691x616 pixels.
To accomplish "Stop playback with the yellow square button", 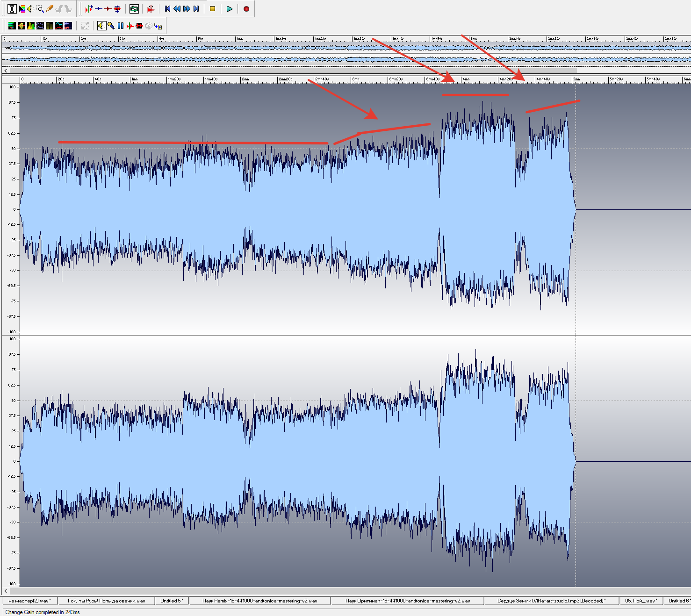I will pos(212,9).
